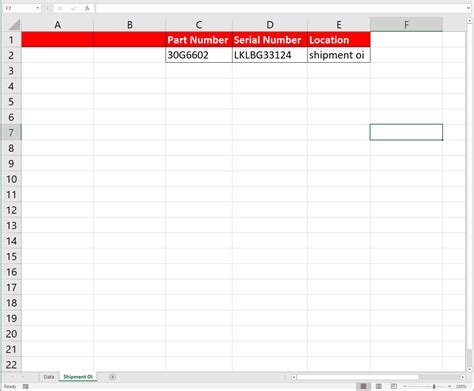Select row 12 header

pos(11,210)
